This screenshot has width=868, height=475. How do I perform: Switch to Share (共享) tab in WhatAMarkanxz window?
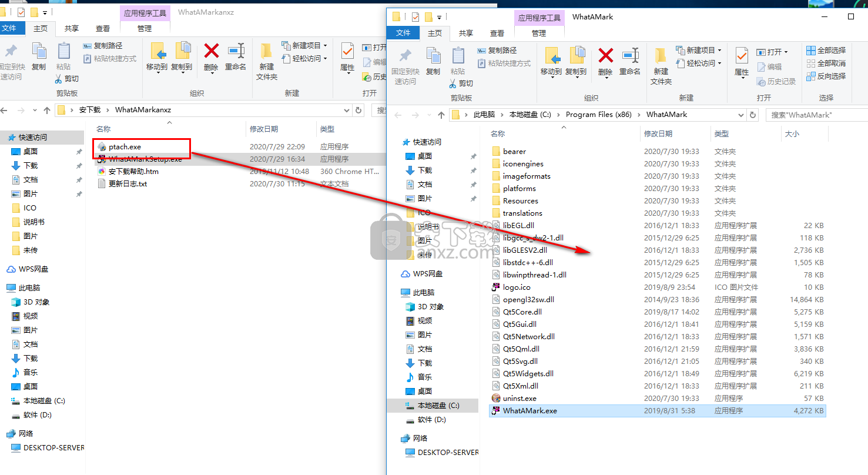(72, 29)
